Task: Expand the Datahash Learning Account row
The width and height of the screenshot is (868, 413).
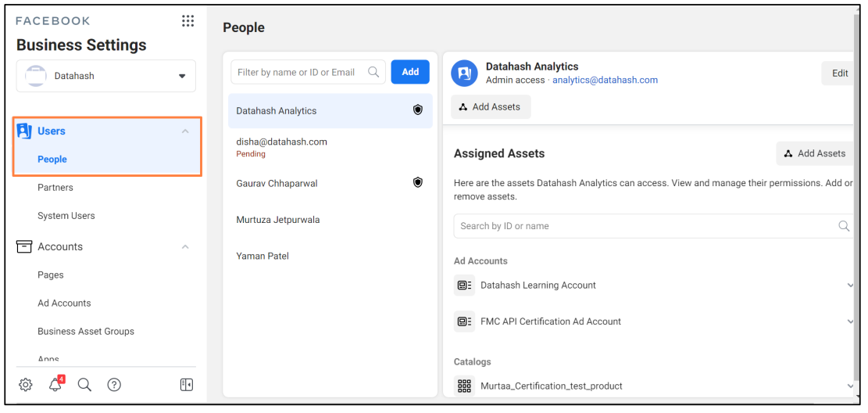Action: tap(850, 286)
